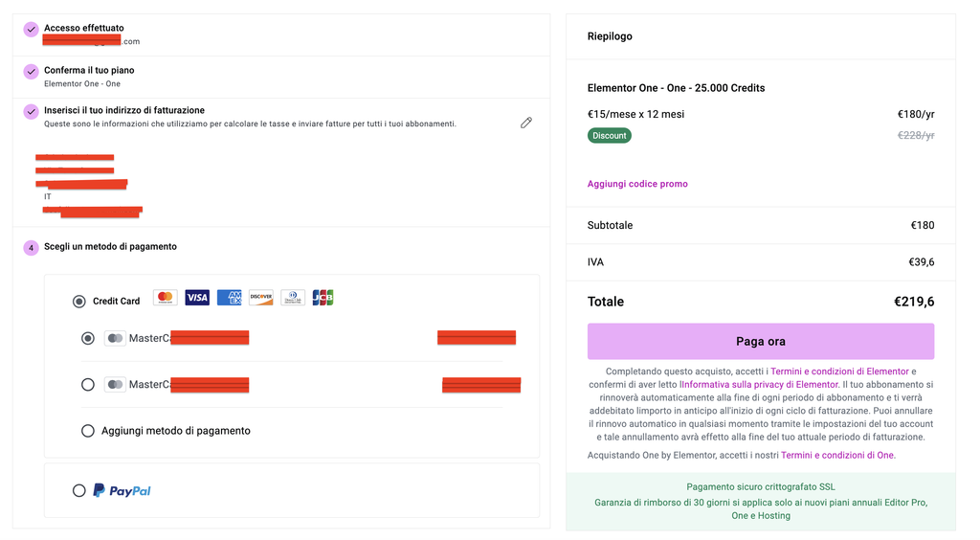This screenshot has height=540, width=980.
Task: Select the first saved MasterCard radio
Action: click(87, 338)
